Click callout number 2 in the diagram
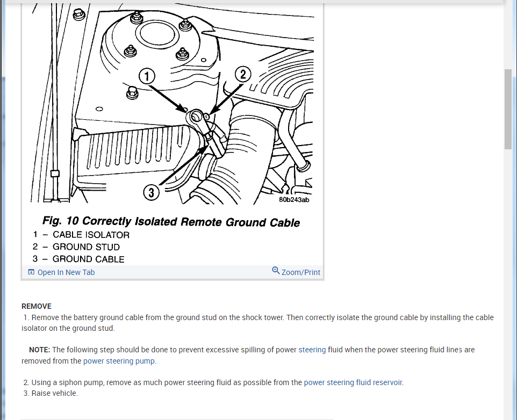 (243, 75)
